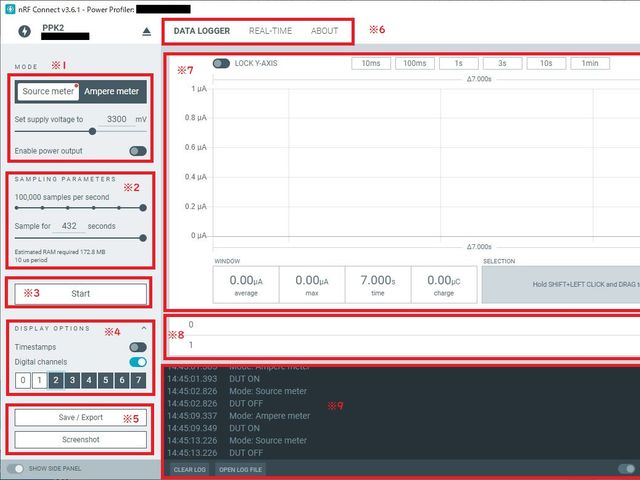
Task: Click the sample duration slider handle
Action: [143, 238]
